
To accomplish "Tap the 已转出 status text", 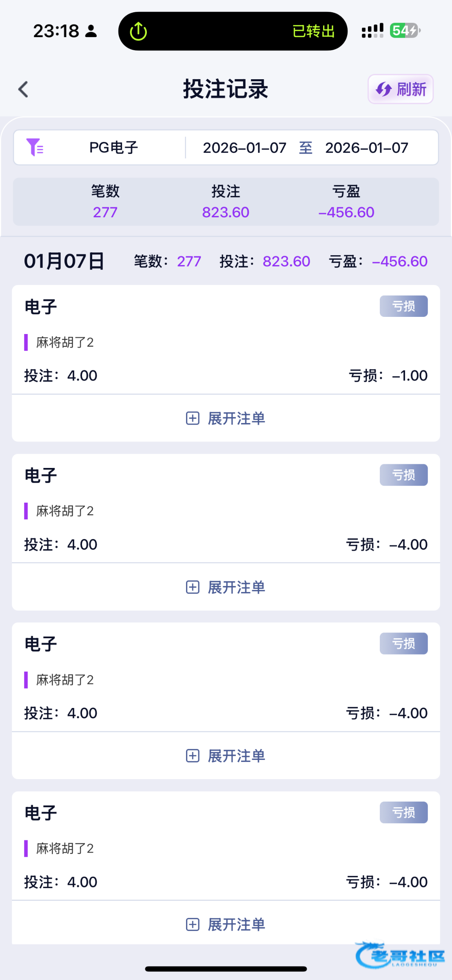I will click(x=313, y=31).
